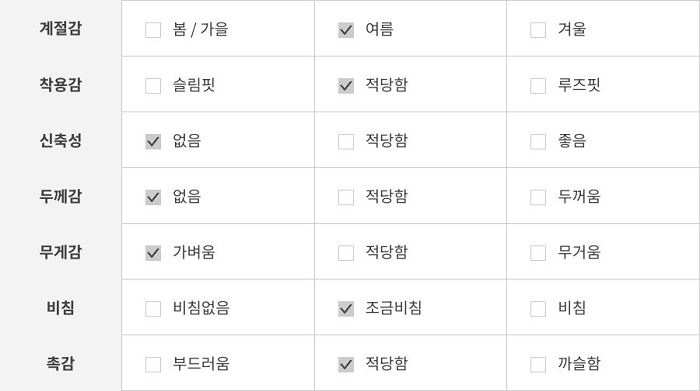Check 적당함 in the 신축성 row
Screen dimensions: 700x391
(x=346, y=141)
